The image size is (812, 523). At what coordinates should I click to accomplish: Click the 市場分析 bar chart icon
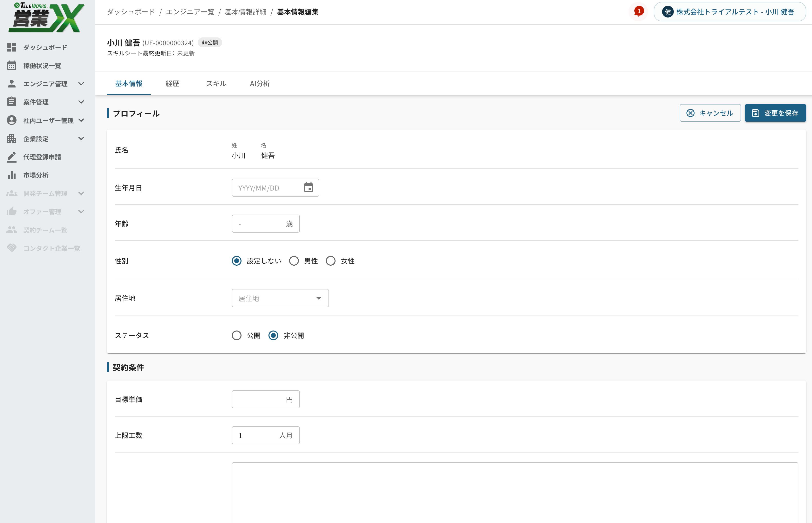click(x=12, y=175)
